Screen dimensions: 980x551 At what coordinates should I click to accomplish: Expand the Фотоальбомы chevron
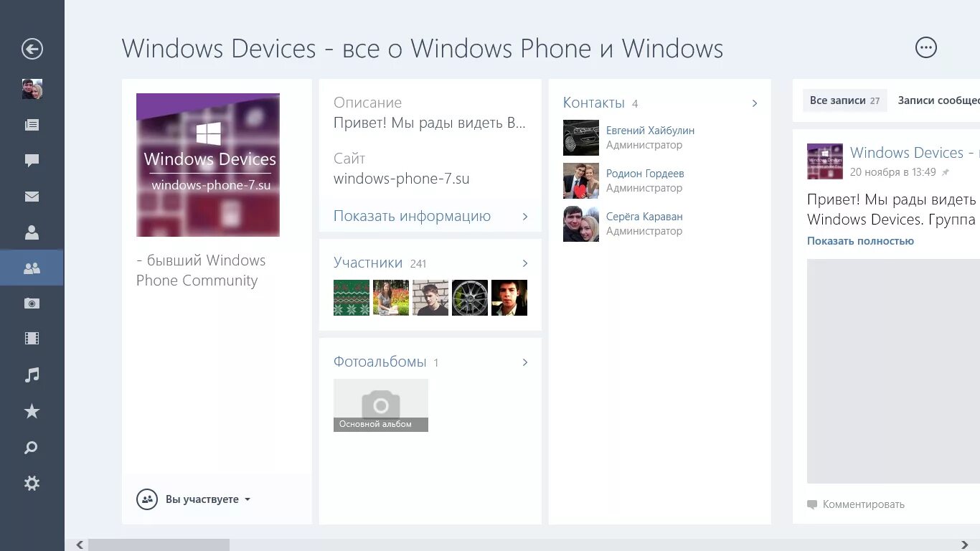click(x=525, y=362)
